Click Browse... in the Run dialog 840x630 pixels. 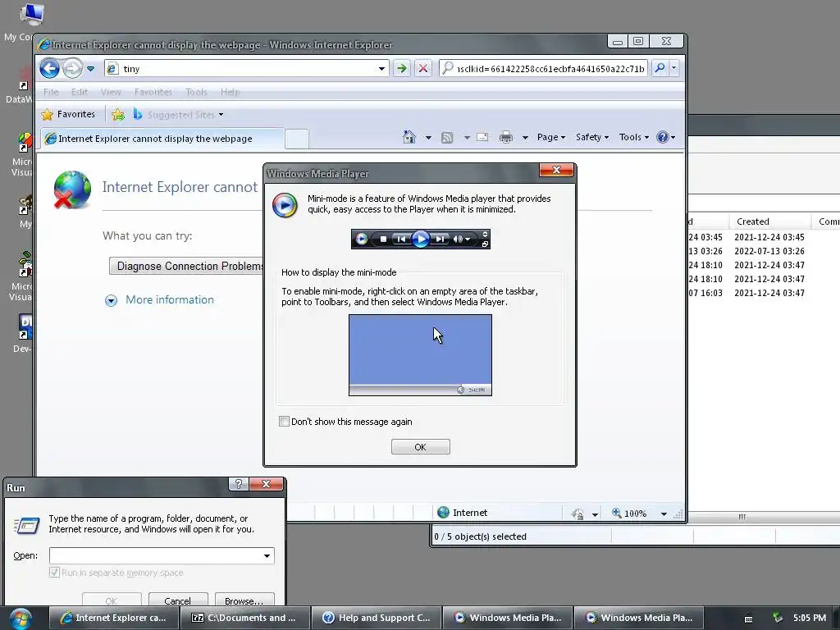[244, 600]
